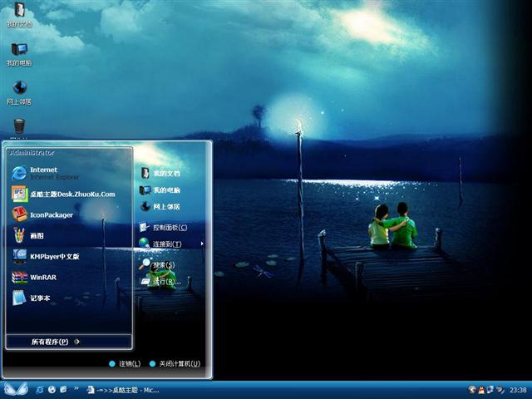Screen dimensions: 532x399
Task: Launch KMPlayer中文版
Action: [69, 256]
